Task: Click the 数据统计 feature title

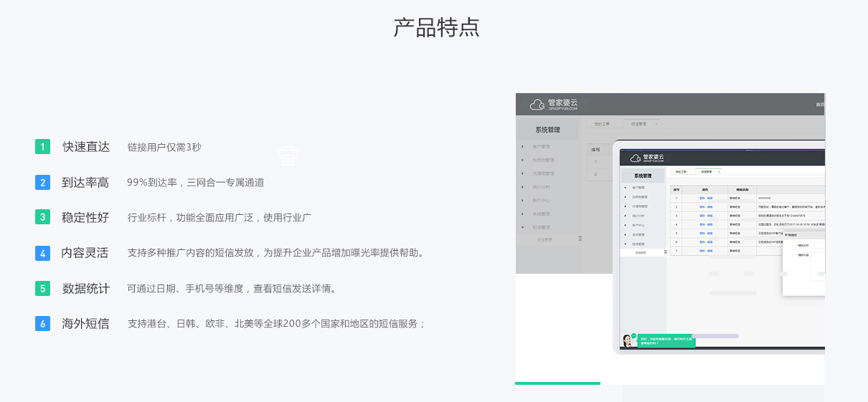Action: coord(86,289)
